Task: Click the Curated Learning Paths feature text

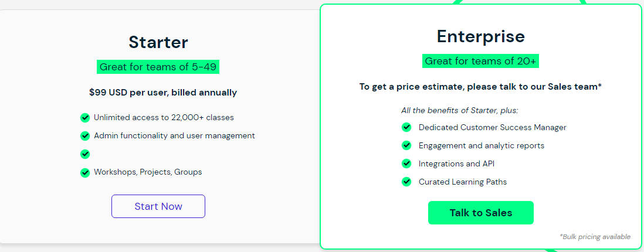Action: [463, 182]
